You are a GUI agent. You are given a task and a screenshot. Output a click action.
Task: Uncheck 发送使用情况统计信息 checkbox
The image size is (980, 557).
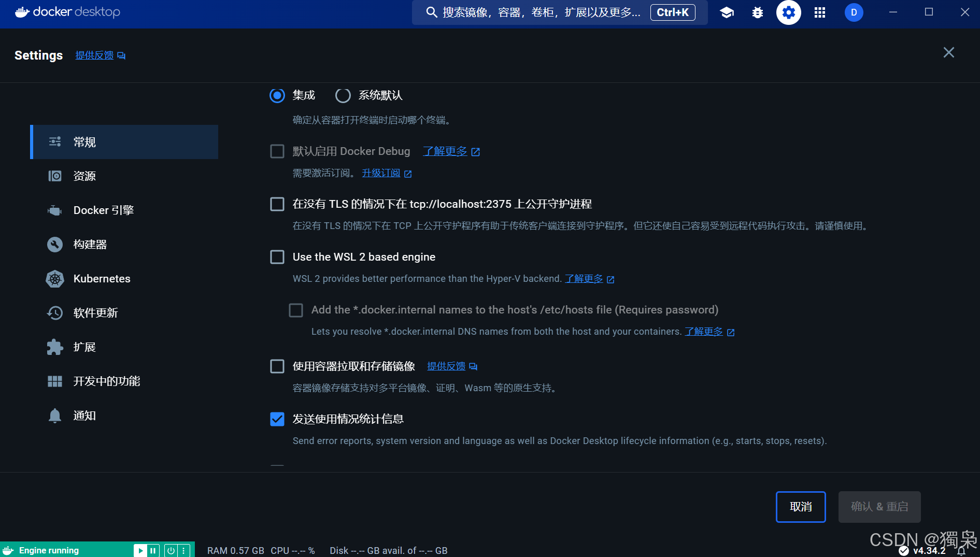[277, 419]
